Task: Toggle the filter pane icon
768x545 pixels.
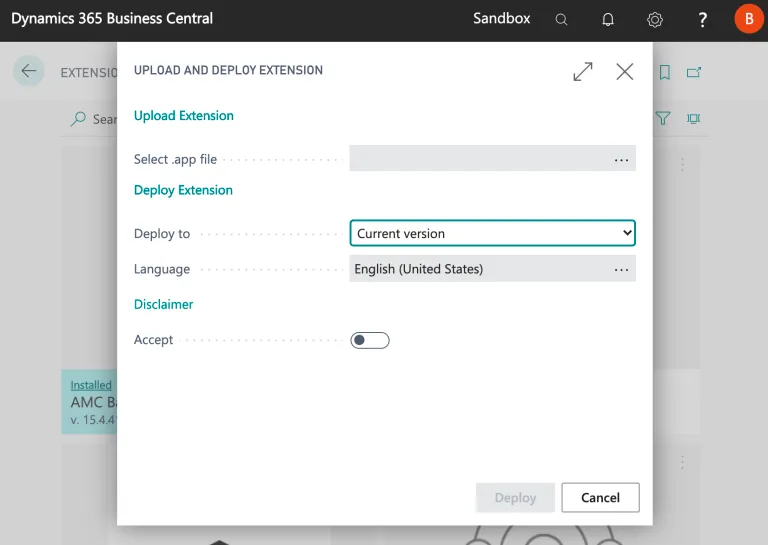Action: pyautogui.click(x=663, y=118)
